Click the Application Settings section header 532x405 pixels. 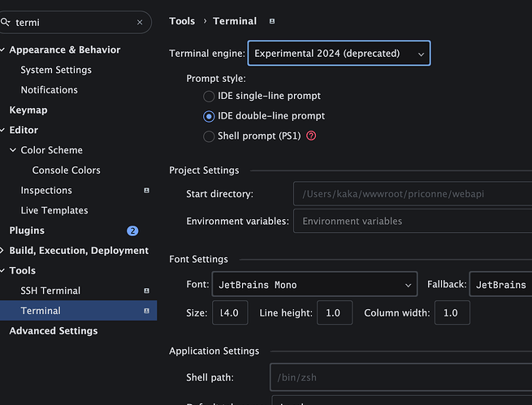click(x=214, y=351)
